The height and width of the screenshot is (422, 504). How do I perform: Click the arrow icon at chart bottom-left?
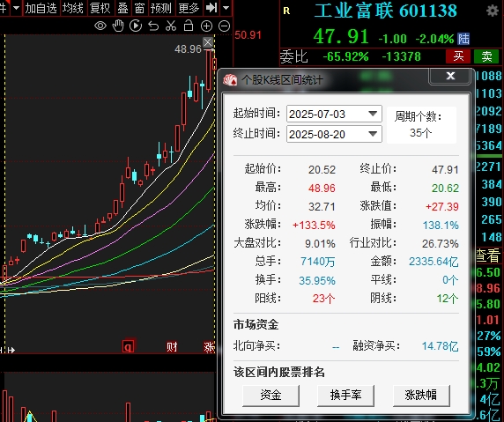click(x=11, y=350)
